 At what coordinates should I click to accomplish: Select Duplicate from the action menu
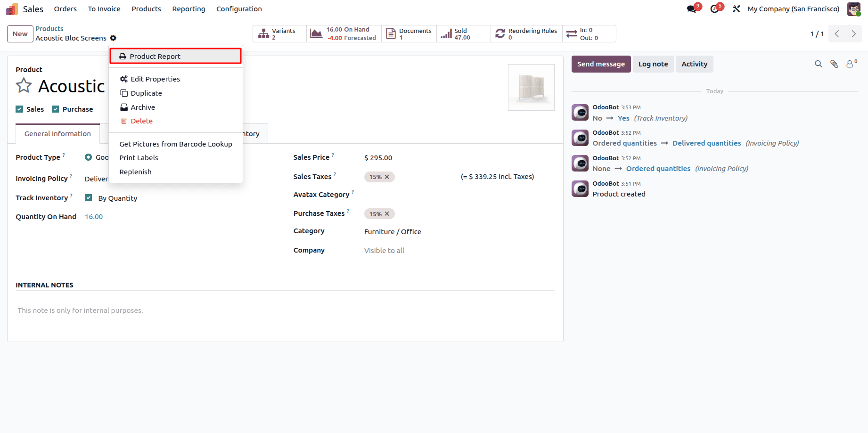click(146, 93)
